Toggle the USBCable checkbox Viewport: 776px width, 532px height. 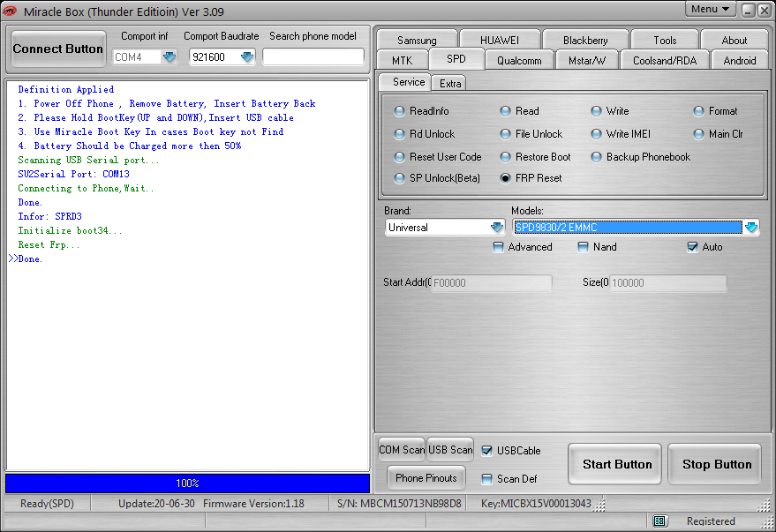click(x=487, y=451)
